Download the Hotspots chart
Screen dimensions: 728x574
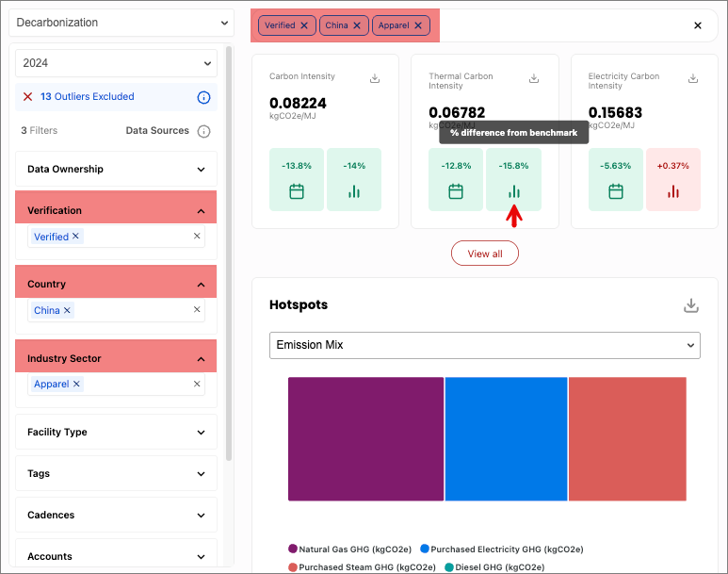pyautogui.click(x=691, y=305)
